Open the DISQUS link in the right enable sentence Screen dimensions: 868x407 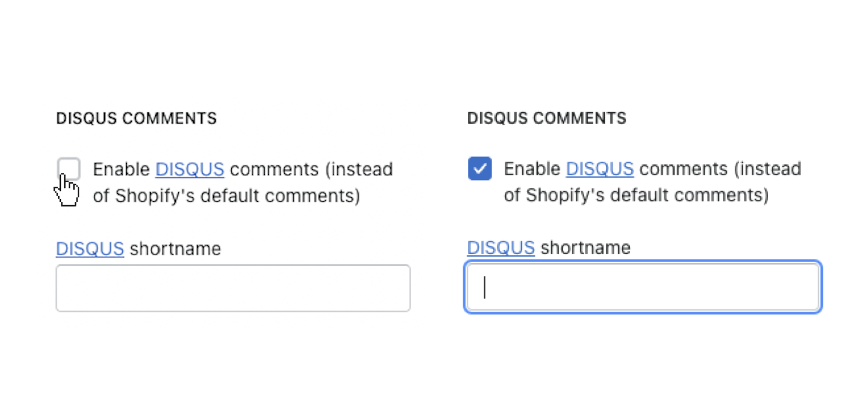(599, 168)
